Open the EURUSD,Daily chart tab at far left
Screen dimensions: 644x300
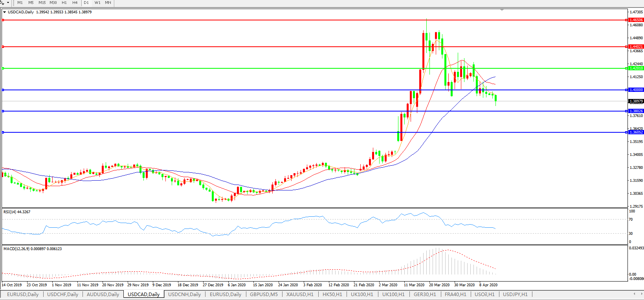click(23, 294)
